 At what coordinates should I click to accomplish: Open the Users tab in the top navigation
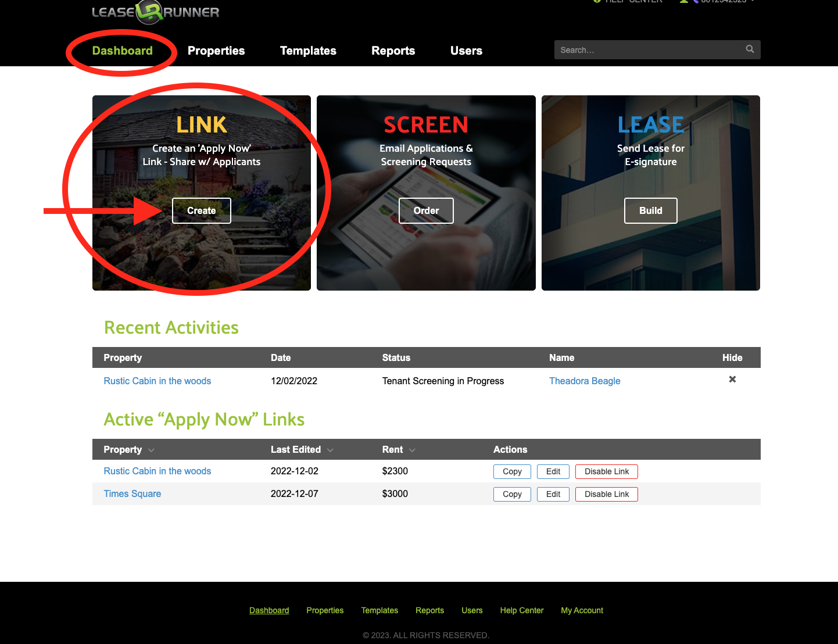(466, 51)
